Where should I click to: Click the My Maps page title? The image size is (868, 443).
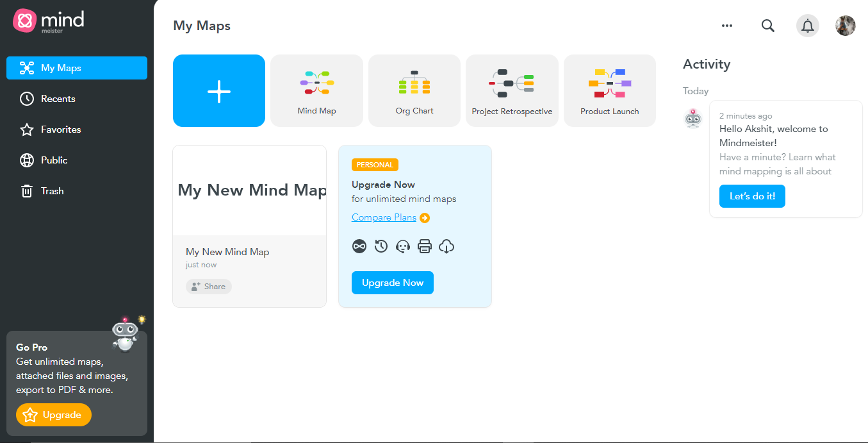pos(202,26)
